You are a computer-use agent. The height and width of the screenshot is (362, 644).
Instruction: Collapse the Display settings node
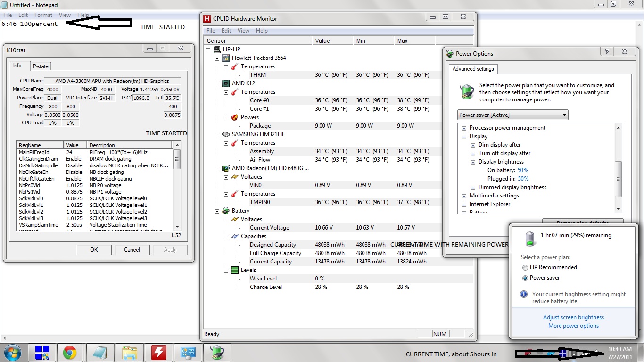(464, 137)
